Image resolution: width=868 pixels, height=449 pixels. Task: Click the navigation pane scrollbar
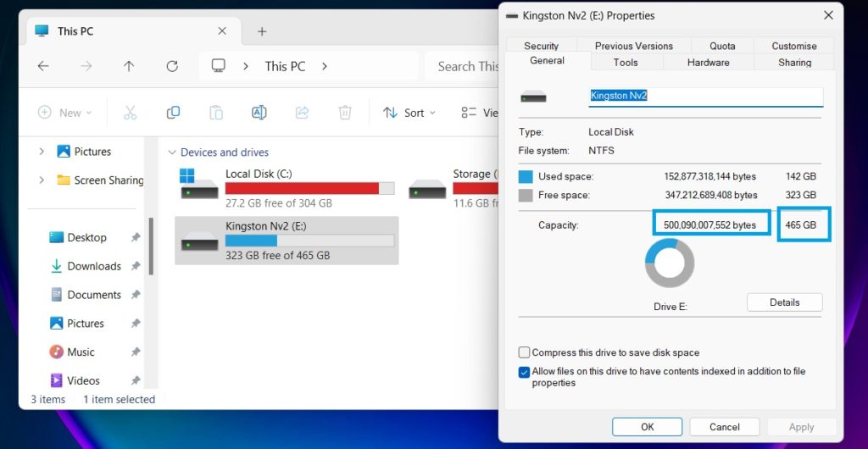coord(151,246)
